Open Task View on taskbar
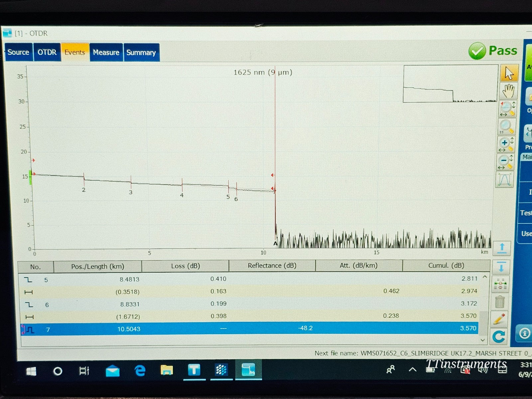 (84, 371)
